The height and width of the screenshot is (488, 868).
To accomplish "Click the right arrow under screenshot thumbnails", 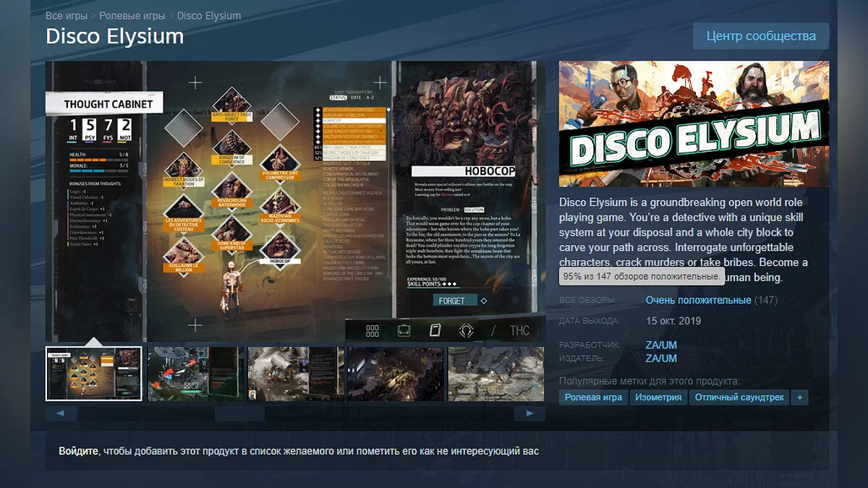I will 529,414.
